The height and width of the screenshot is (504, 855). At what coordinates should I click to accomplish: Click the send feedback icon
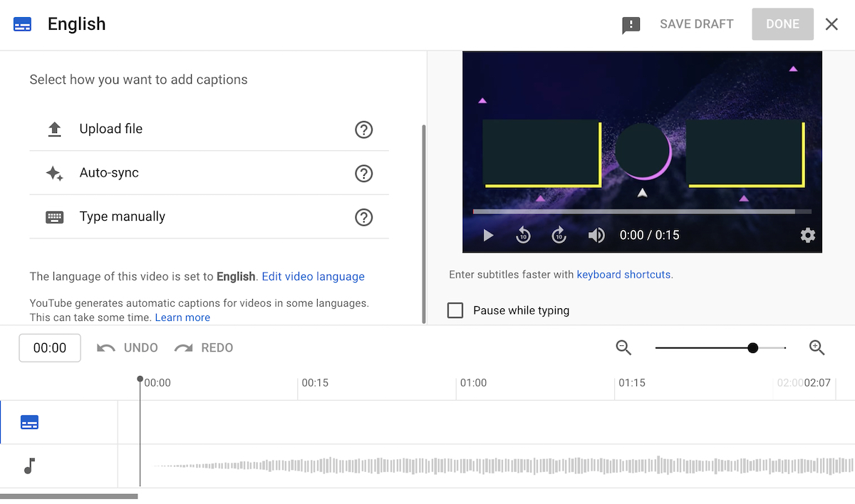tap(631, 25)
